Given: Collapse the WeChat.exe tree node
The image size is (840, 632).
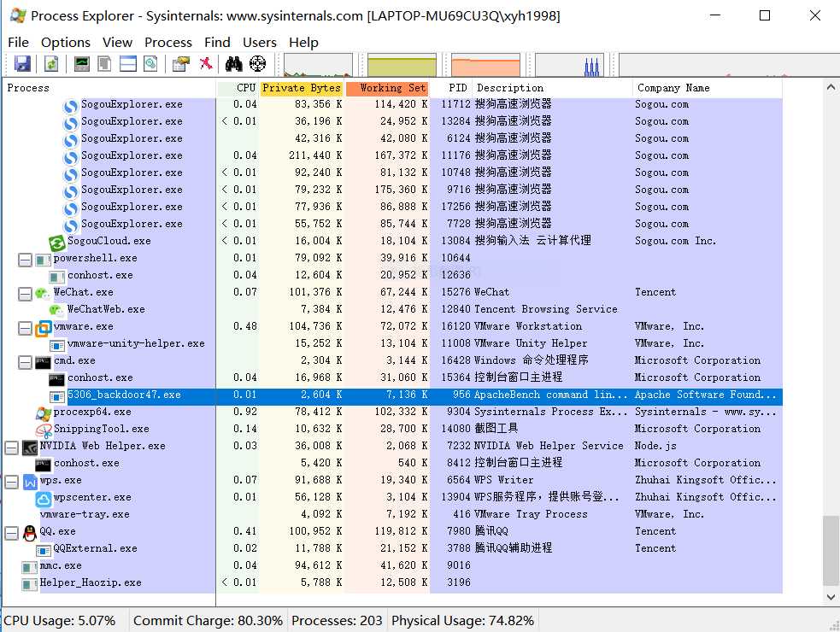Looking at the screenshot, I should pyautogui.click(x=25, y=294).
